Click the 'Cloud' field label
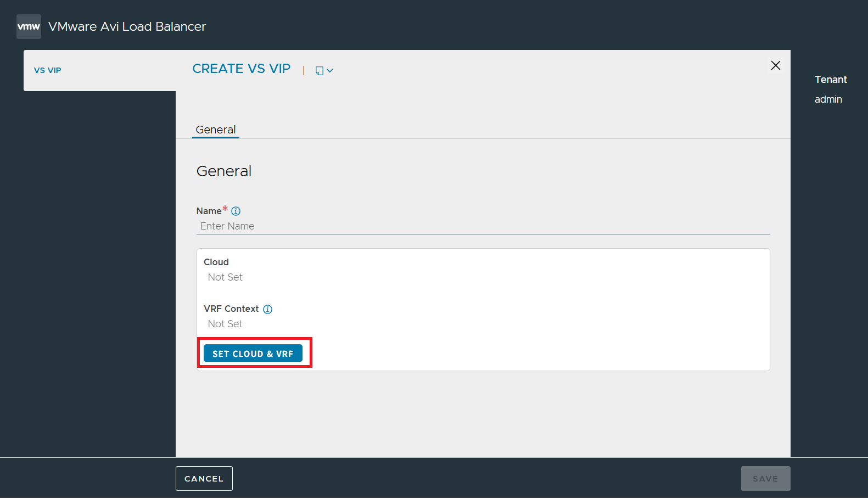 coord(216,262)
